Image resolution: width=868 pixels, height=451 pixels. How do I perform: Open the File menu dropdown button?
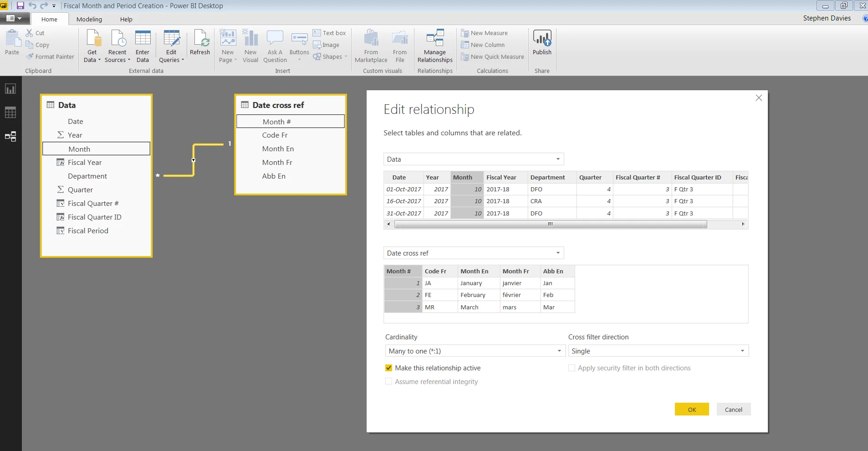tap(15, 18)
